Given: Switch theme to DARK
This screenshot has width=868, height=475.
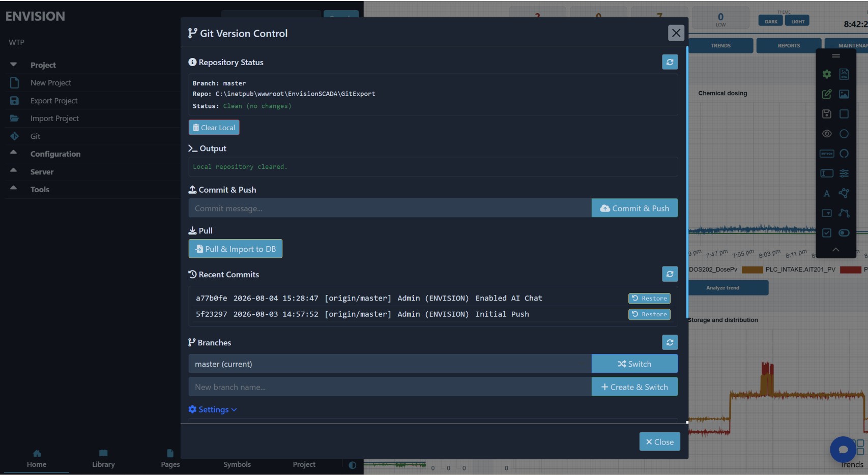Looking at the screenshot, I should tap(771, 21).
